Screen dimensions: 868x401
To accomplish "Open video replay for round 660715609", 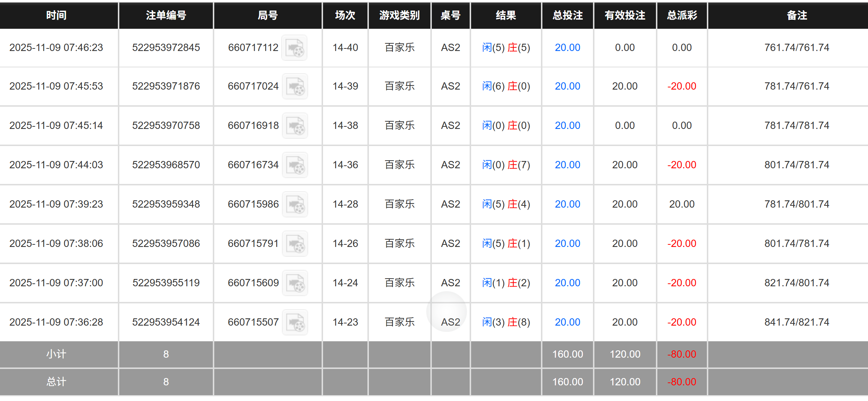I will pos(295,283).
